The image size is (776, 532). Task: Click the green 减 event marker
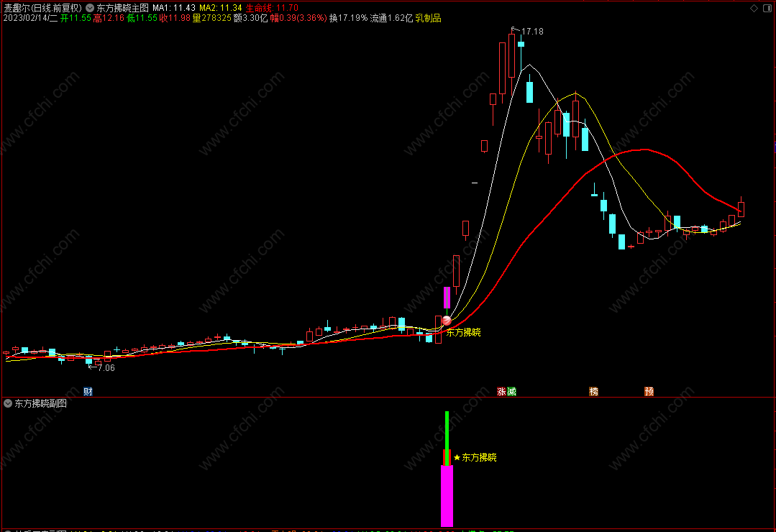point(512,392)
